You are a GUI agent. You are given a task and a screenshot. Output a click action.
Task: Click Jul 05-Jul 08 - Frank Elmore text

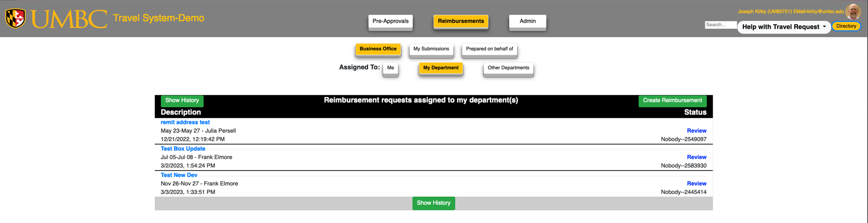[197, 157]
